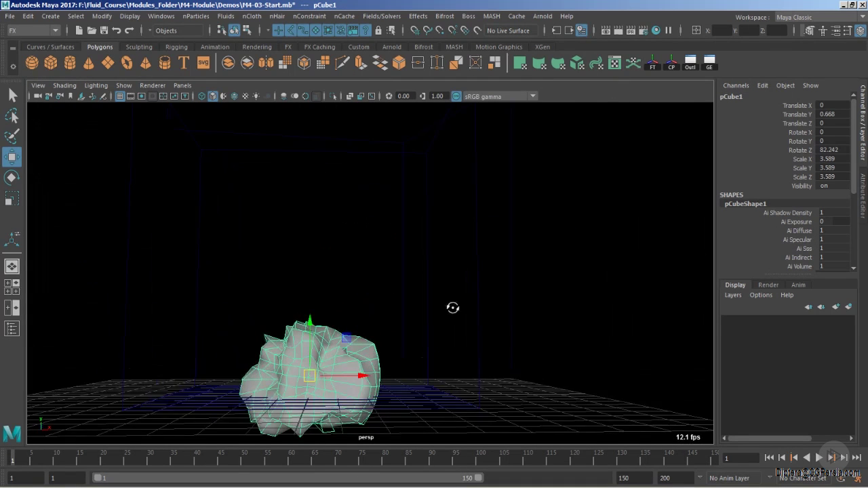This screenshot has height=488, width=868.
Task: Select the Lasso select tool
Action: tap(12, 116)
